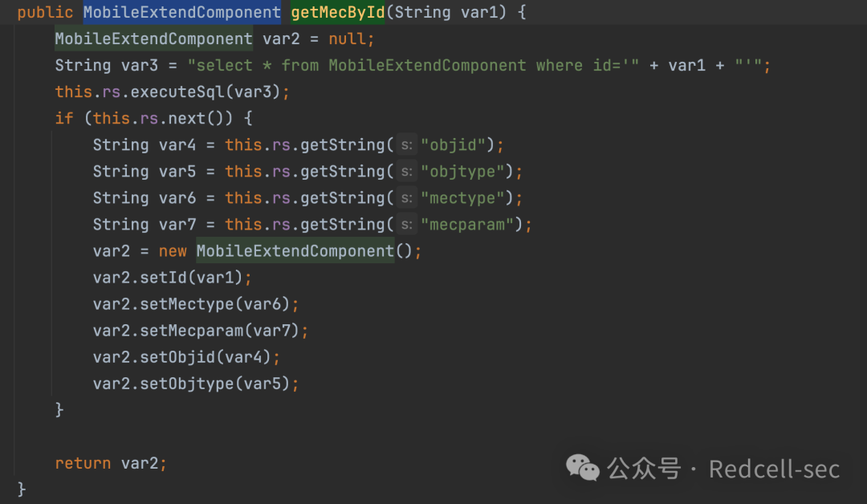This screenshot has height=504, width=867.
Task: Click the "null" keyword in var2 declaration
Action: [347, 39]
